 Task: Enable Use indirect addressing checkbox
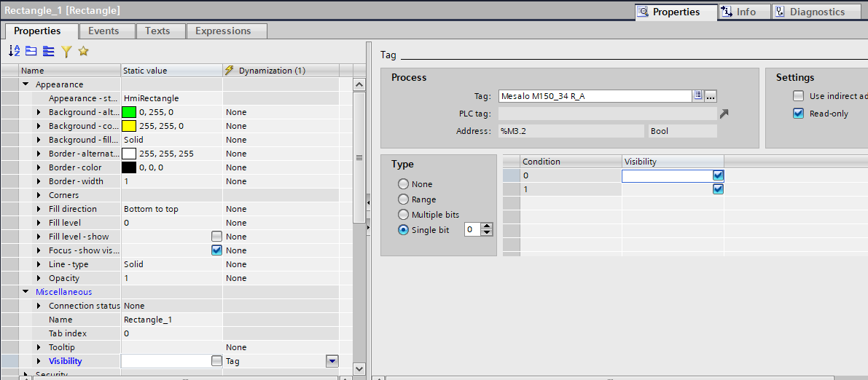(798, 95)
